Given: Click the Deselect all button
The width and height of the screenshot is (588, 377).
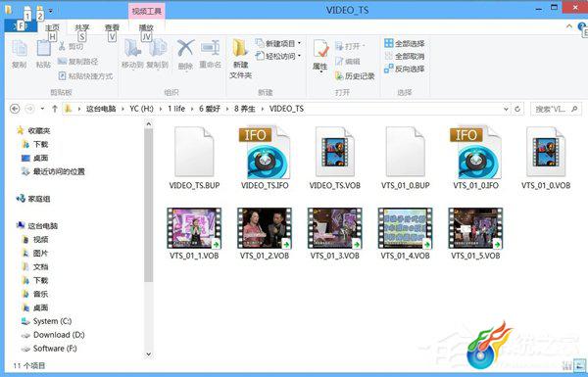Looking at the screenshot, I should tap(405, 56).
